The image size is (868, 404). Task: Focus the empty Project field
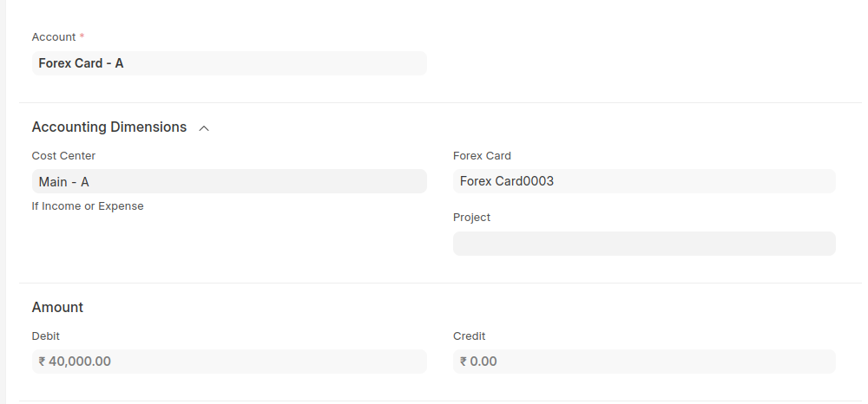tap(644, 244)
